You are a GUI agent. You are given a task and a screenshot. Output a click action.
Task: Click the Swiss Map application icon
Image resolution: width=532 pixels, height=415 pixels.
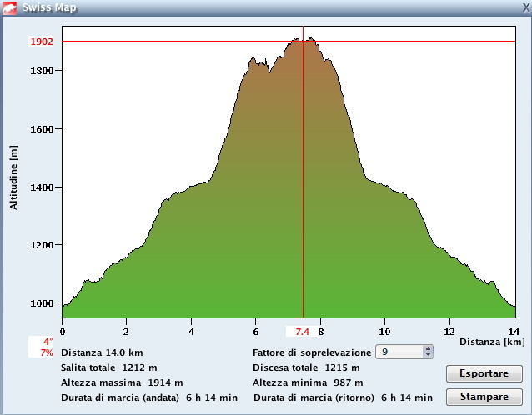(x=10, y=8)
